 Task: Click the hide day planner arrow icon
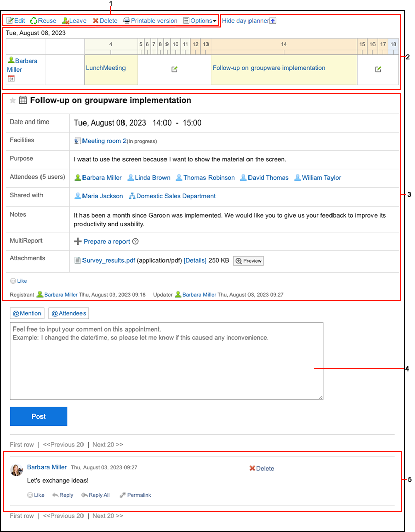(273, 21)
